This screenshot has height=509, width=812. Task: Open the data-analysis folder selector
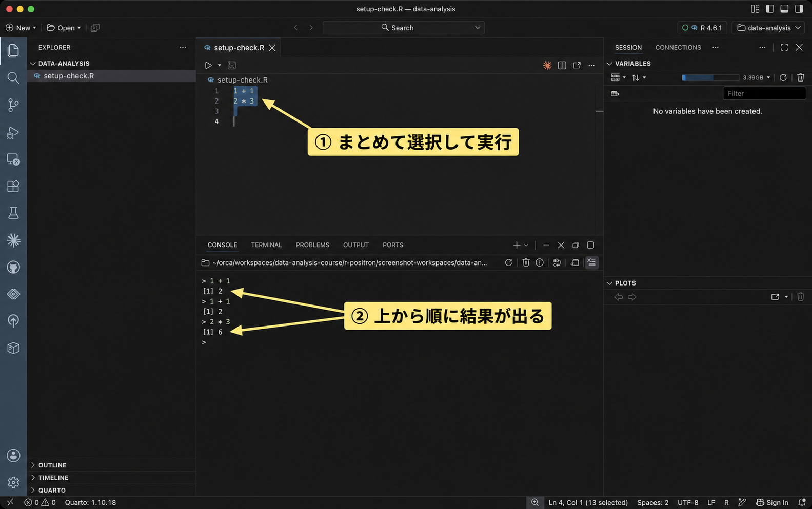click(x=769, y=28)
